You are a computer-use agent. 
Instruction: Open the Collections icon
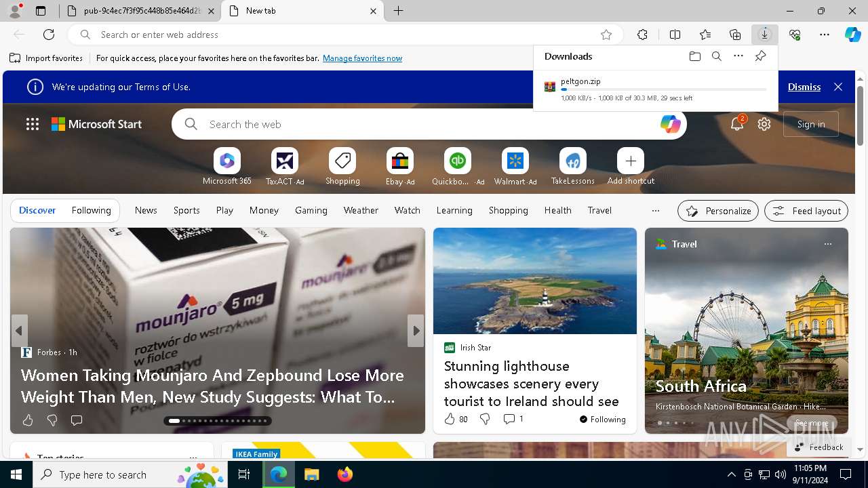(x=735, y=35)
